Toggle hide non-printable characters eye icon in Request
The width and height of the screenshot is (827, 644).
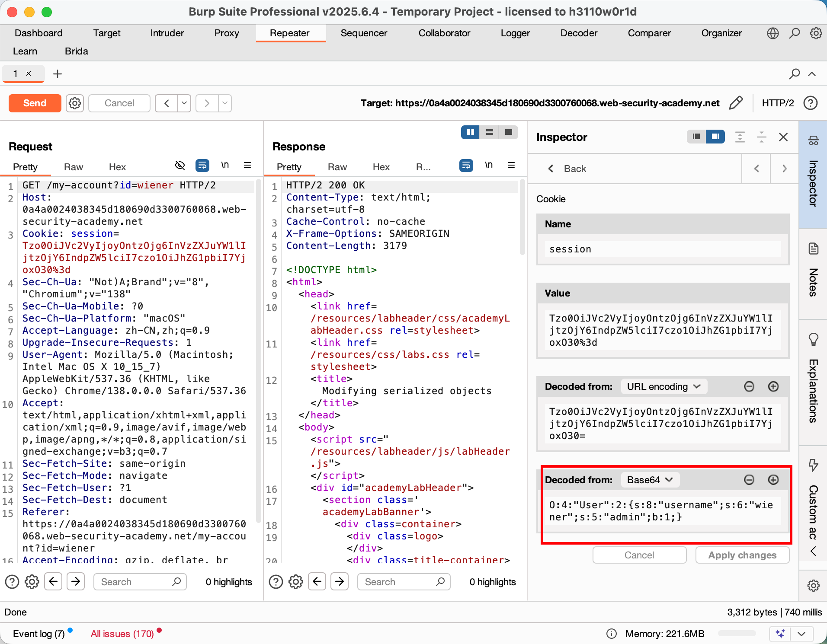(180, 165)
